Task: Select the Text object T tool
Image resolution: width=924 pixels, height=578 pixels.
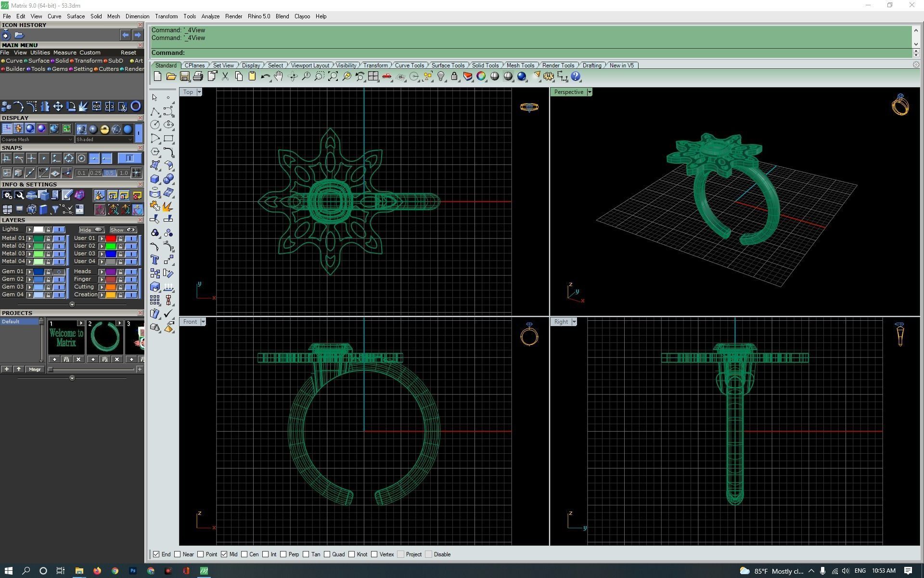Action: [155, 260]
